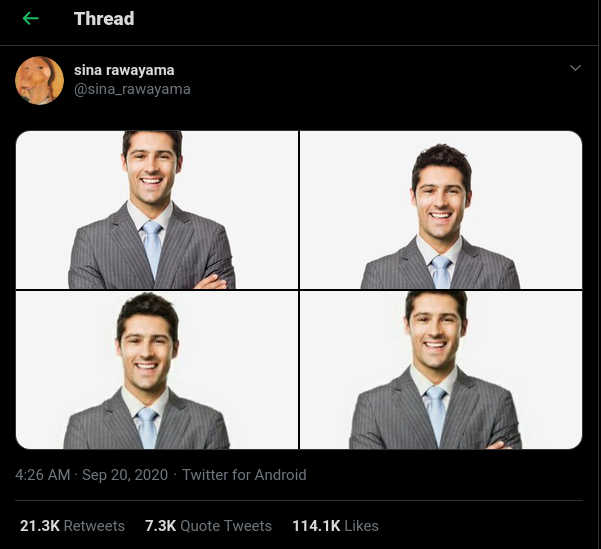
Task: View the Quote Tweets list
Action: coord(226,526)
